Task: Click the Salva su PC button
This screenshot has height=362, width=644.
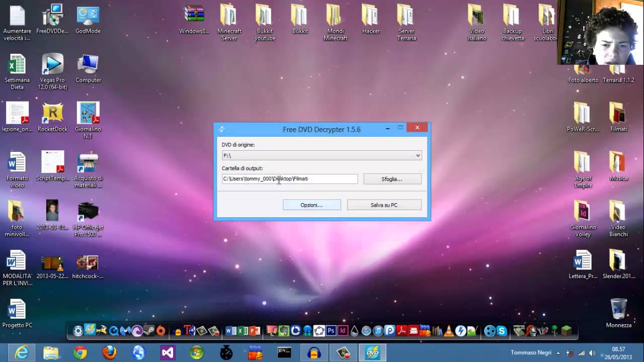Action: click(x=384, y=205)
